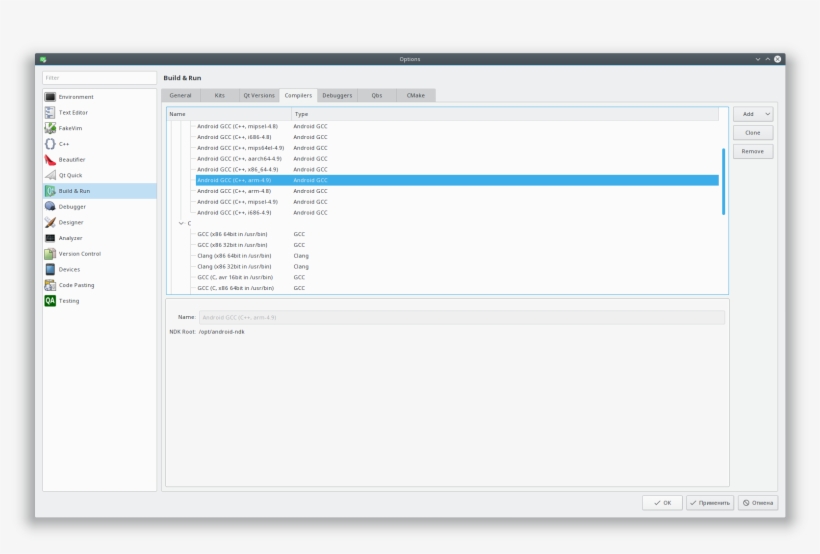Open the Beautifier icon
The image size is (820, 554).
50,160
